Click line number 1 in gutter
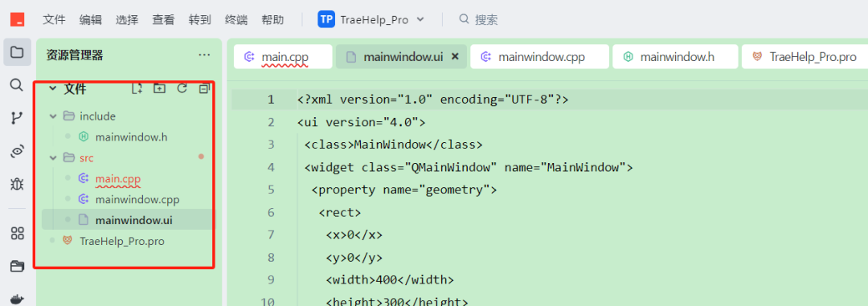The width and height of the screenshot is (868, 306). point(271,100)
